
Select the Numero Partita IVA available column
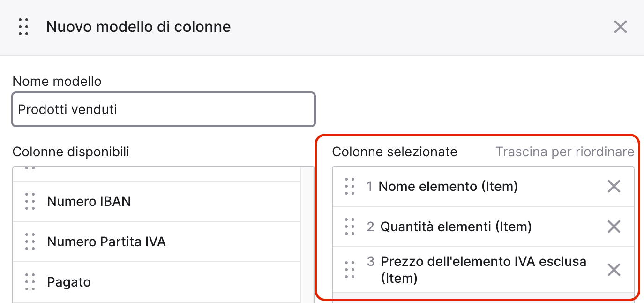click(157, 242)
